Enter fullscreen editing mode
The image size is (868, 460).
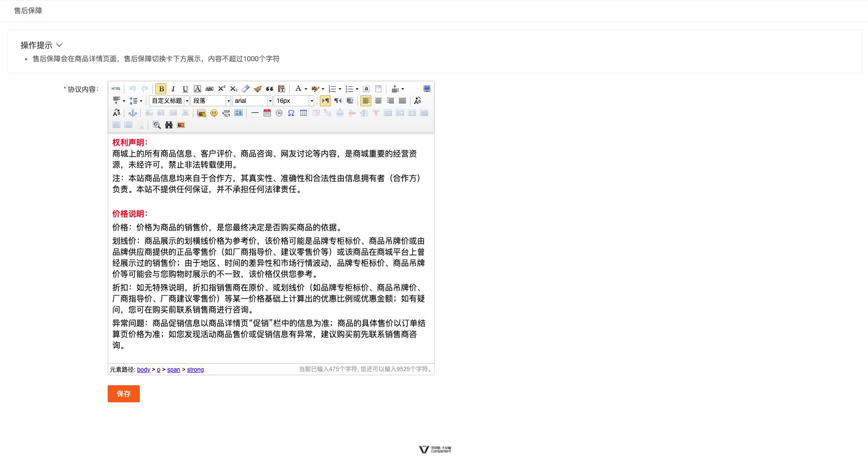click(x=427, y=89)
